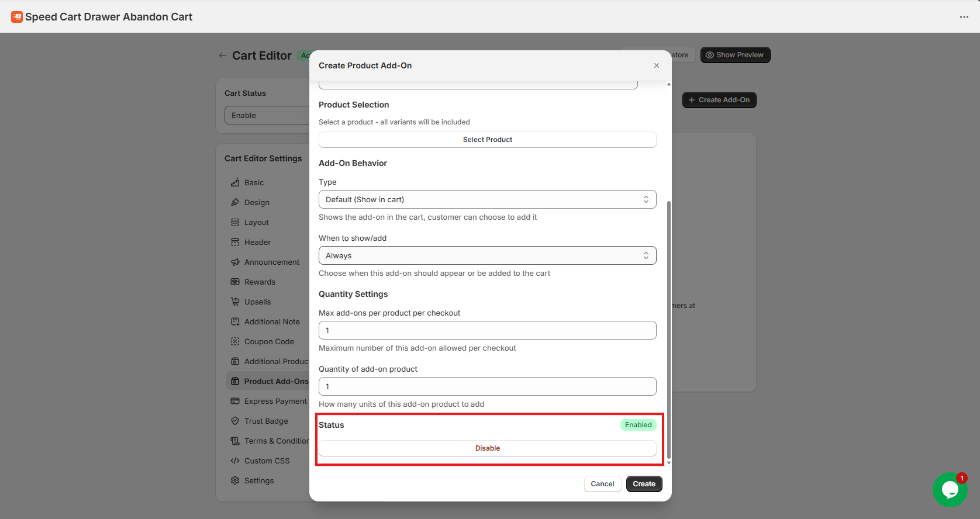Open the live chat bubble widget
The image size is (980, 519).
click(x=950, y=489)
